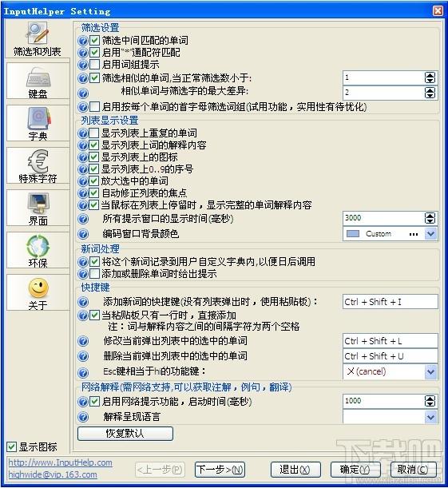448x488 pixels.
Task: Click the Ctrl + Shift + I hotkey field
Action: [391, 302]
